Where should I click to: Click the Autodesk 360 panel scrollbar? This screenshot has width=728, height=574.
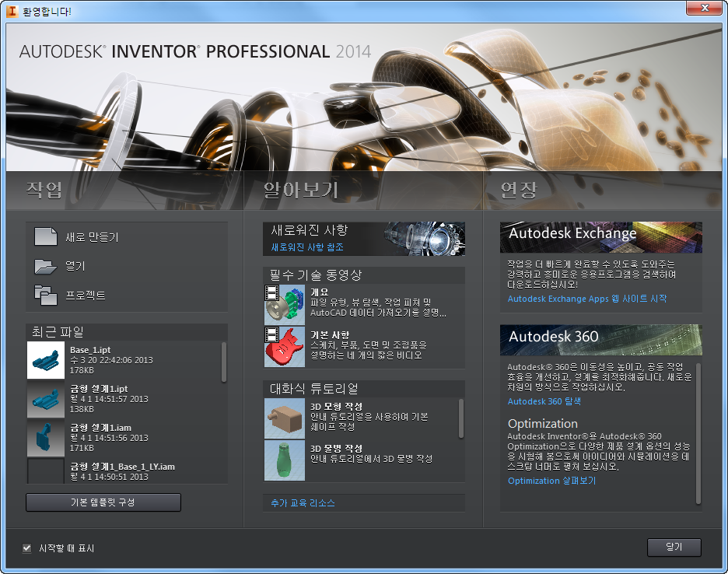click(698, 434)
